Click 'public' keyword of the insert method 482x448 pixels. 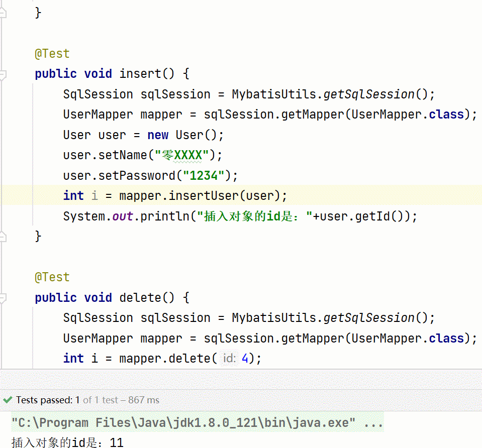coord(56,74)
